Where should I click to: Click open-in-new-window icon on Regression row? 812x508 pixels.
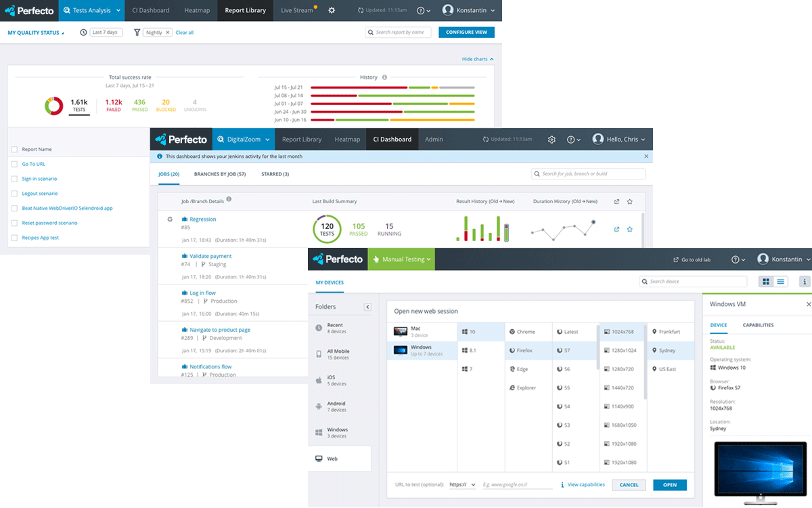coord(616,230)
